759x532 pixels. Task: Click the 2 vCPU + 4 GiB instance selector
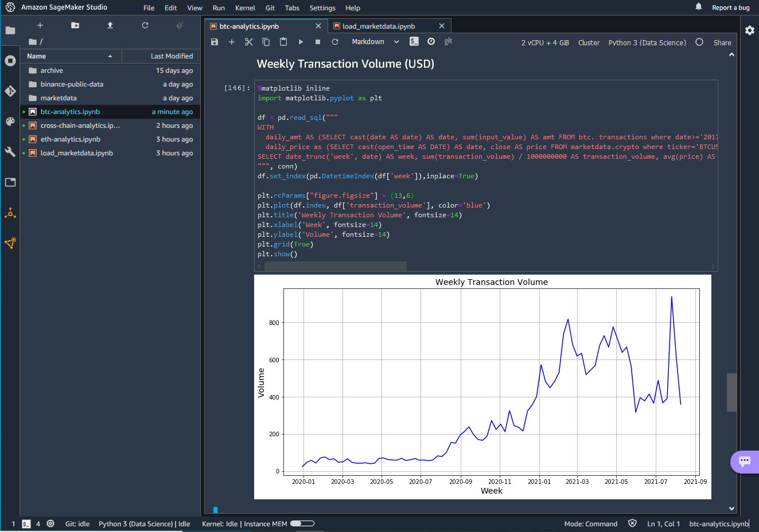click(x=545, y=42)
